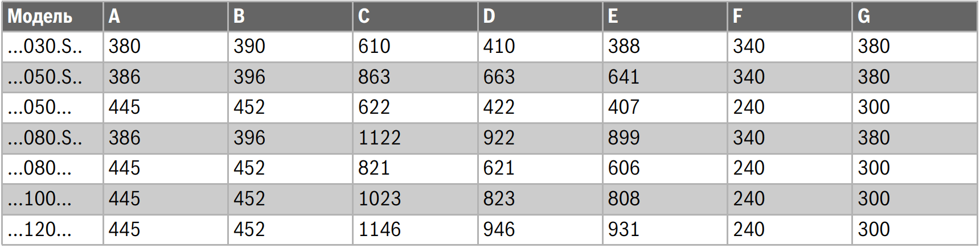Click column header C

click(x=364, y=16)
